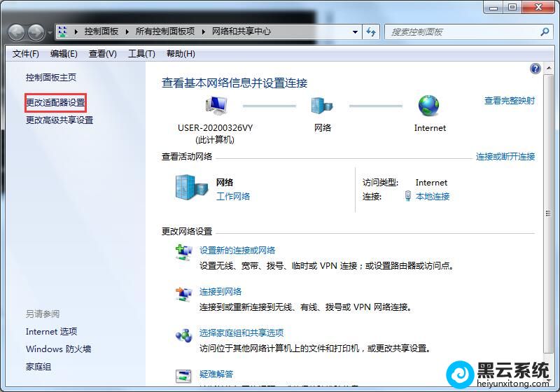This screenshot has height=392, width=560.
Task: Click the homegroup and sharing options icon
Action: coord(183,336)
